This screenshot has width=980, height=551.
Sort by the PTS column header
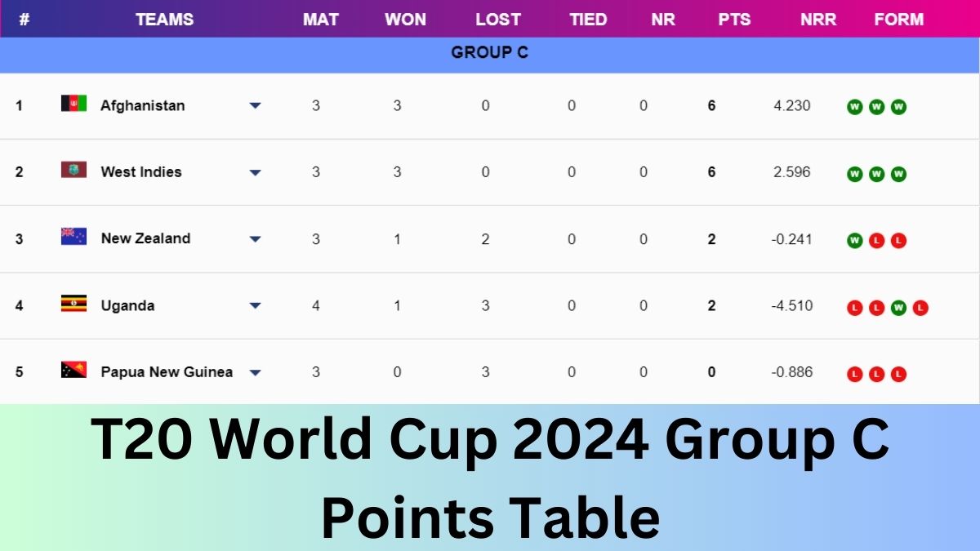(x=734, y=20)
